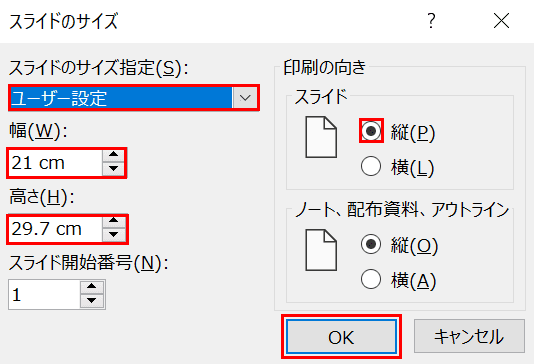534x364 pixels.
Task: Select 縦(O) portrait for notes
Action: (x=371, y=244)
